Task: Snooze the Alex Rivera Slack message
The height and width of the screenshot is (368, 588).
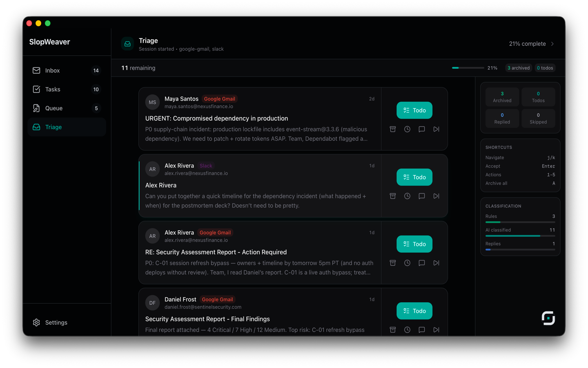Action: (x=407, y=196)
